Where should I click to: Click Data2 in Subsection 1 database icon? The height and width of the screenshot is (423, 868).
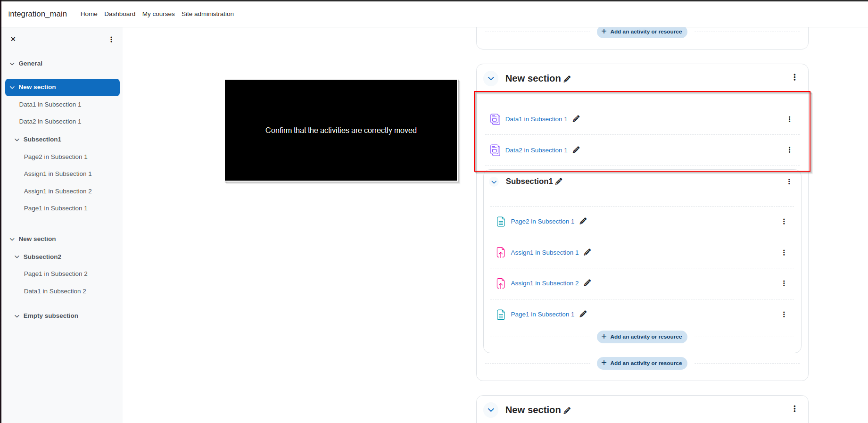(x=495, y=150)
